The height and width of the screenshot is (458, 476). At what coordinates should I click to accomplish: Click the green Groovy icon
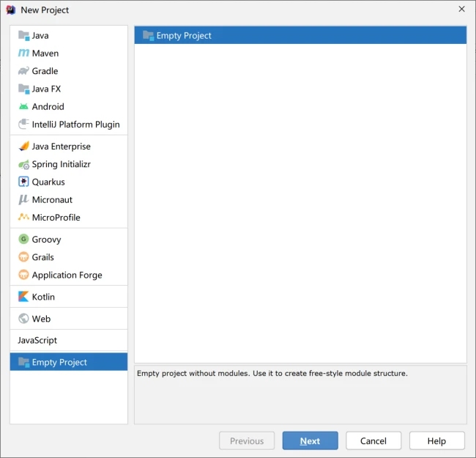coord(23,239)
